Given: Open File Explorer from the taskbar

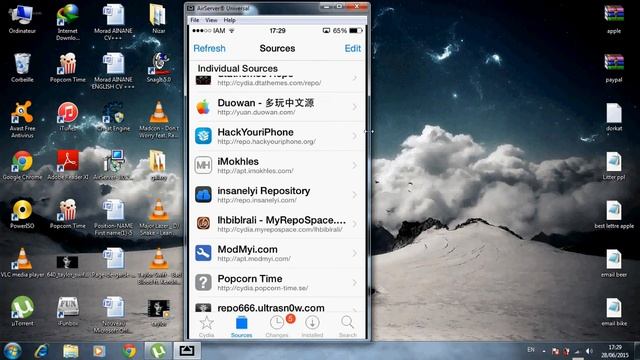Looking at the screenshot, I should (70, 351).
